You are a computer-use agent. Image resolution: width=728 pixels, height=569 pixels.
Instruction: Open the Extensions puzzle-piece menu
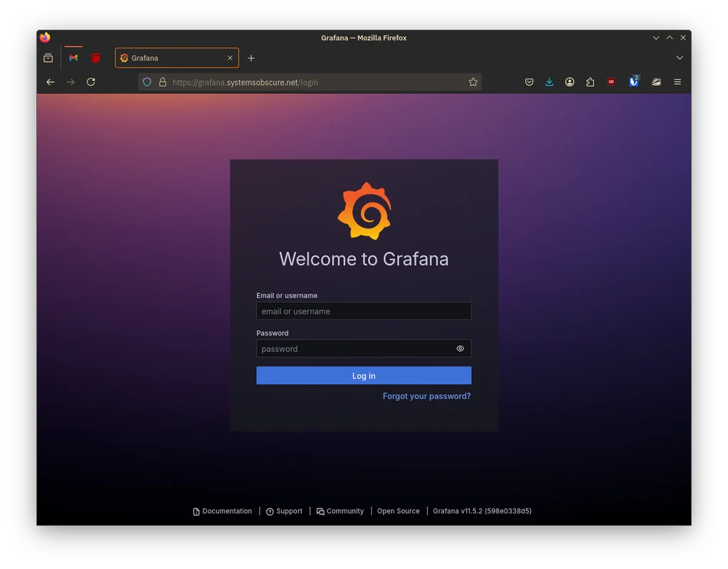pyautogui.click(x=590, y=83)
